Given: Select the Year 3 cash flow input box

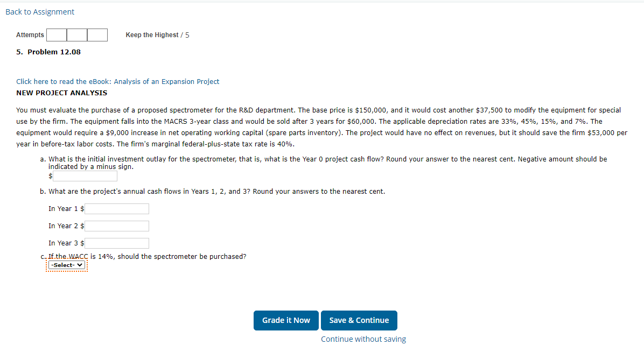Looking at the screenshot, I should (x=116, y=243).
